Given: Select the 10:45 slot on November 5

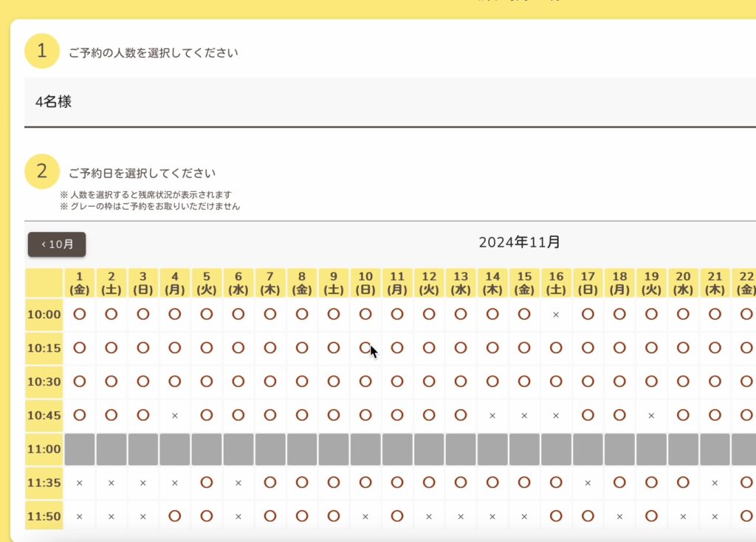Looking at the screenshot, I should click(x=207, y=415).
